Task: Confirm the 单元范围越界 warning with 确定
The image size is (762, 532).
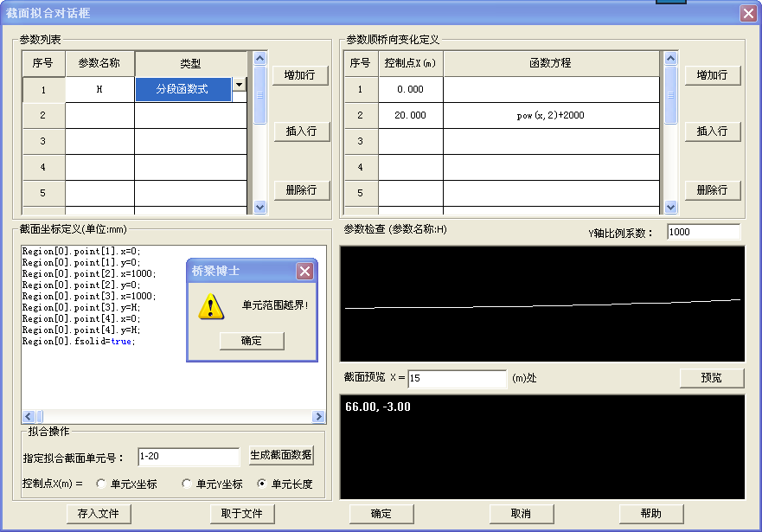Action: [x=252, y=341]
